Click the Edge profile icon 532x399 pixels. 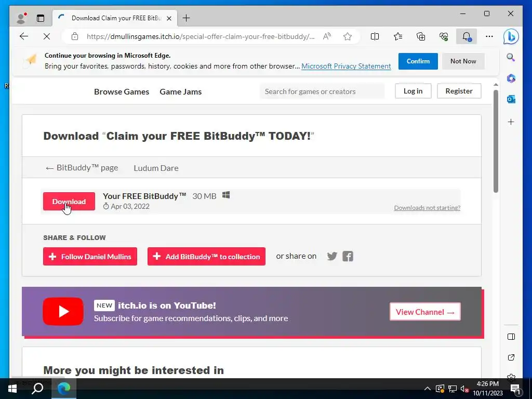point(21,18)
